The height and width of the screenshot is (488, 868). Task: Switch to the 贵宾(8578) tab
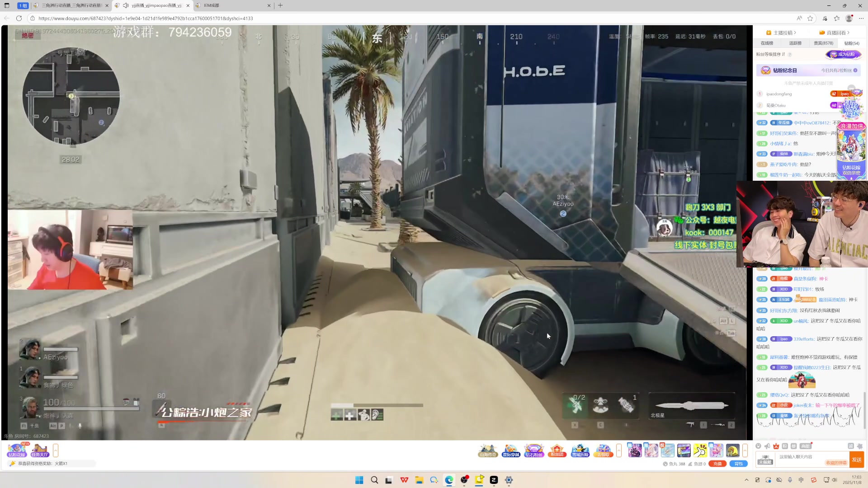pos(823,43)
